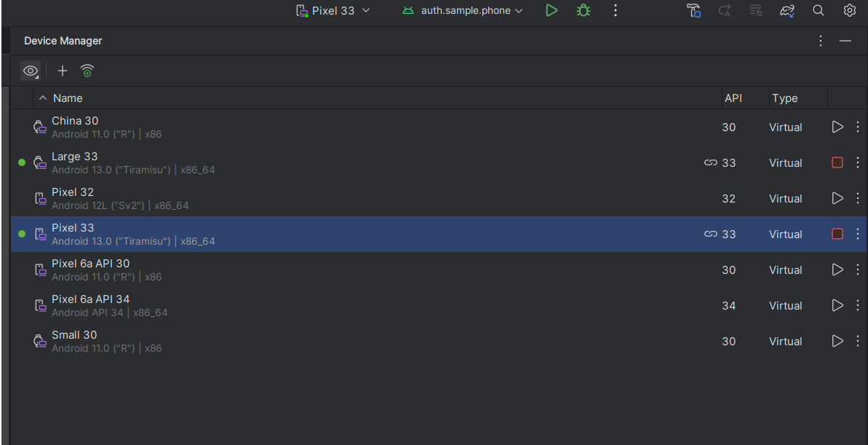Stop the running Large 33 emulator

837,162
